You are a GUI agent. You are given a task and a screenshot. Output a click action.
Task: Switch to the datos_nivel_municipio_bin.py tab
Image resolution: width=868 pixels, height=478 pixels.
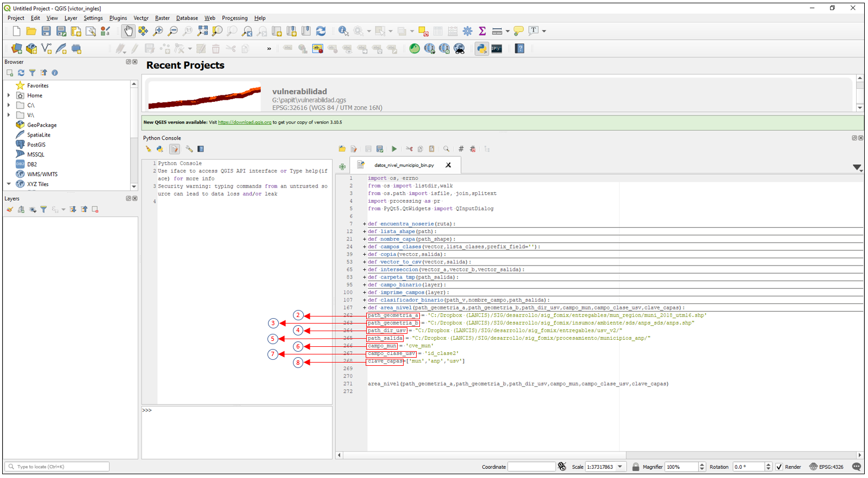point(404,165)
